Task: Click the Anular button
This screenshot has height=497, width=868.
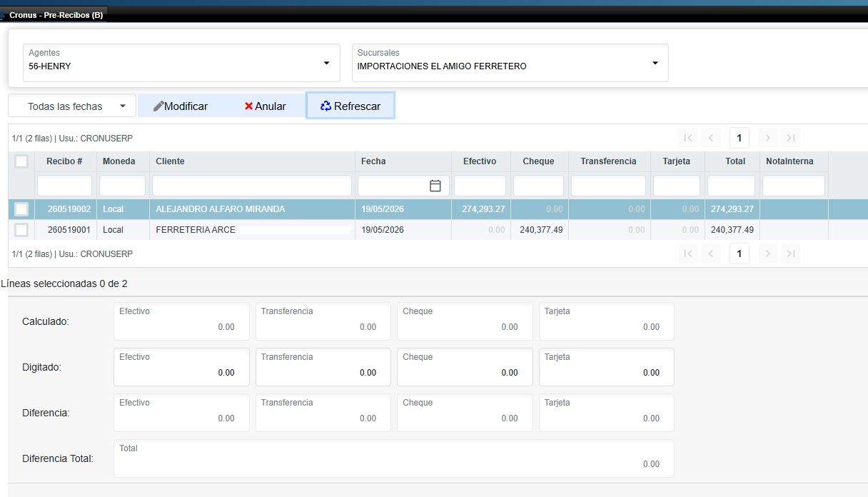Action: [265, 106]
